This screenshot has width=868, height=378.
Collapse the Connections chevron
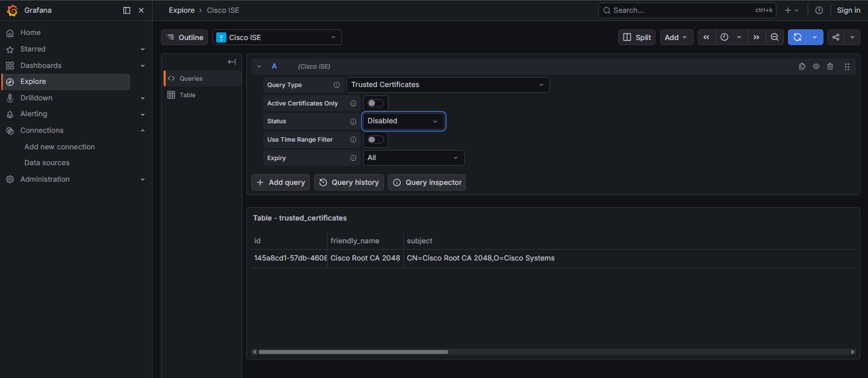(x=142, y=130)
